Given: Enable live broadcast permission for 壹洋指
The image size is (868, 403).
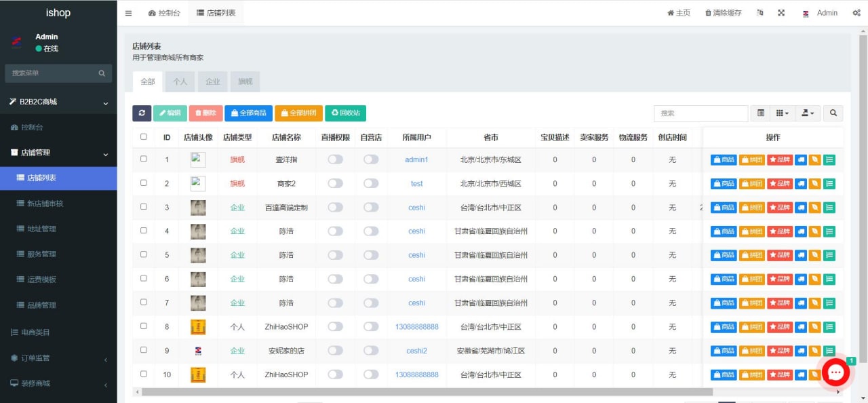Looking at the screenshot, I should (x=335, y=159).
